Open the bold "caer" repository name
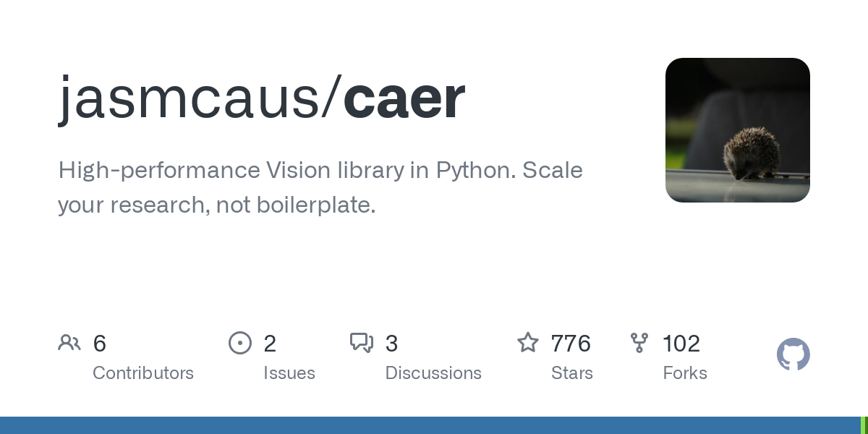The height and width of the screenshot is (434, 868). point(404,98)
